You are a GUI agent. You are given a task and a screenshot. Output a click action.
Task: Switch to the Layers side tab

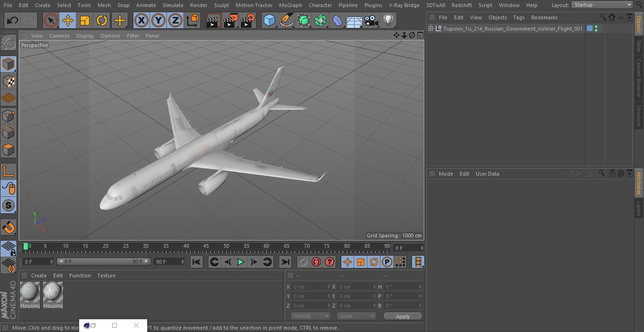point(639,208)
